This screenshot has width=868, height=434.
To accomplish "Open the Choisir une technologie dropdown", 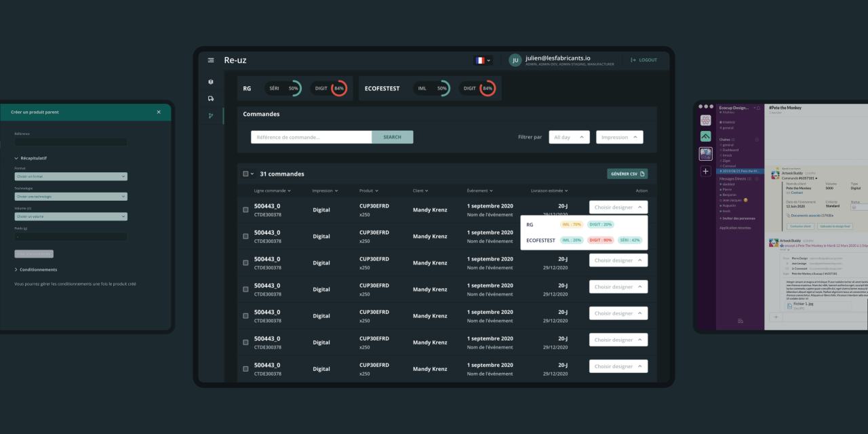I will [71, 197].
